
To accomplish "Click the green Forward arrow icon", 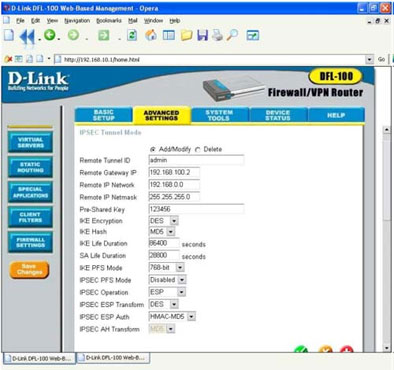I will point(73,35).
